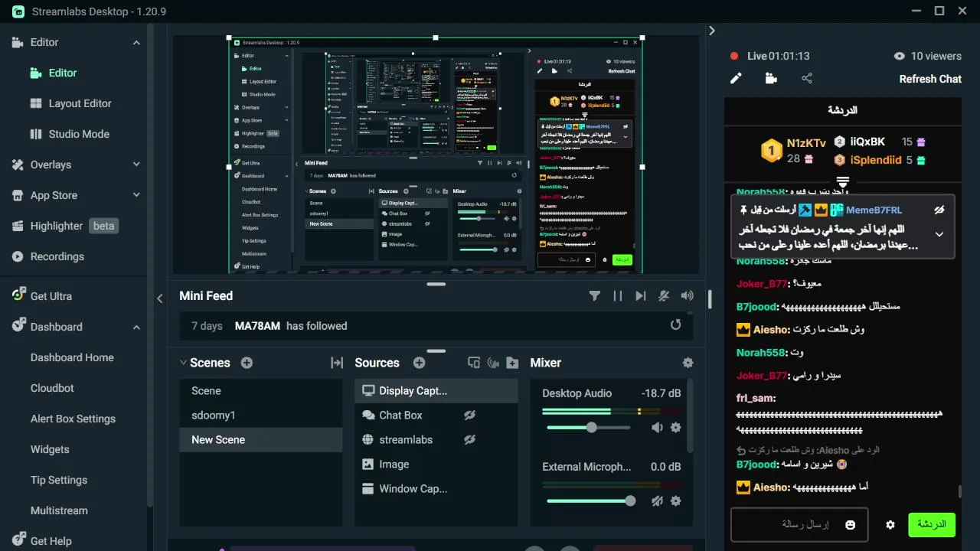The image size is (980, 551).
Task: Open Desktop Audio settings gear
Action: pos(675,428)
